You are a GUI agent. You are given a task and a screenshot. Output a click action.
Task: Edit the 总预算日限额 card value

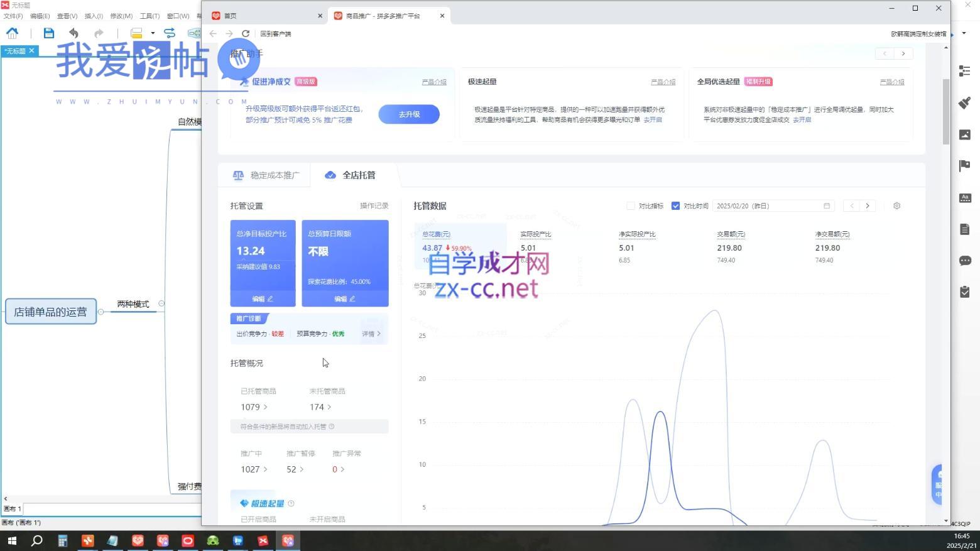coord(345,299)
